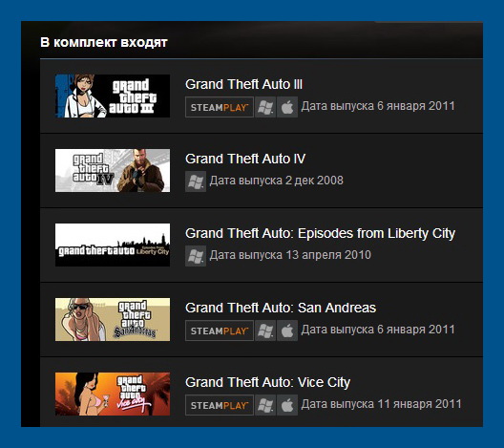This screenshot has width=504, height=448.
Task: Click the Apple icon for San Andreas
Action: pos(287,331)
